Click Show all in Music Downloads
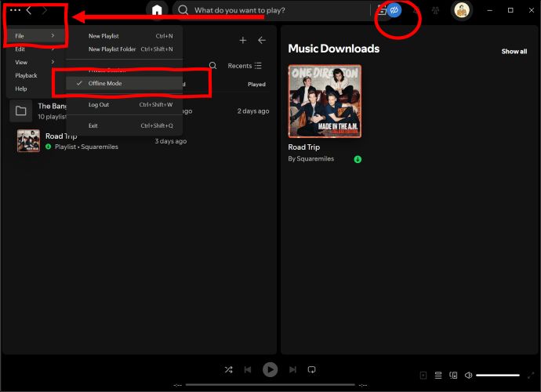 click(x=514, y=52)
